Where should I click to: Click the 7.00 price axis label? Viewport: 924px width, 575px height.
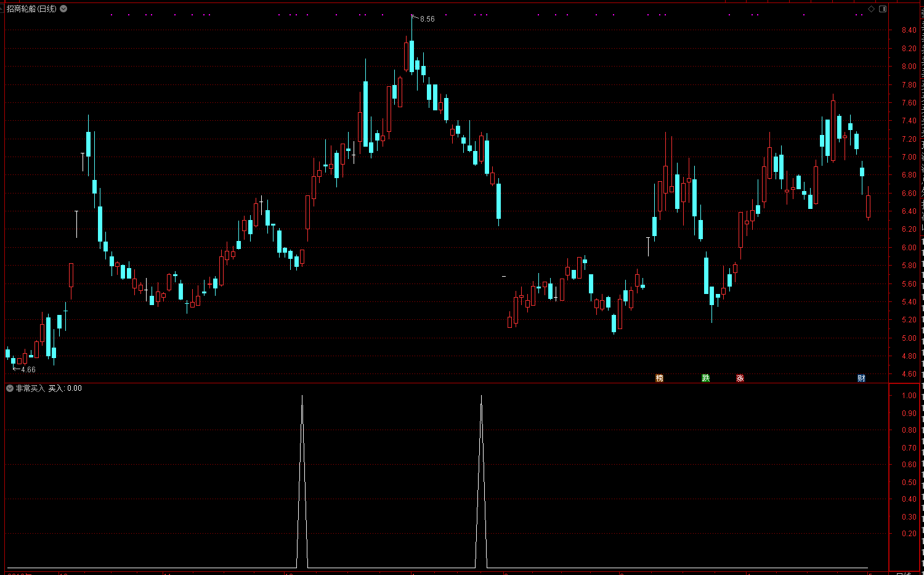tap(909, 157)
